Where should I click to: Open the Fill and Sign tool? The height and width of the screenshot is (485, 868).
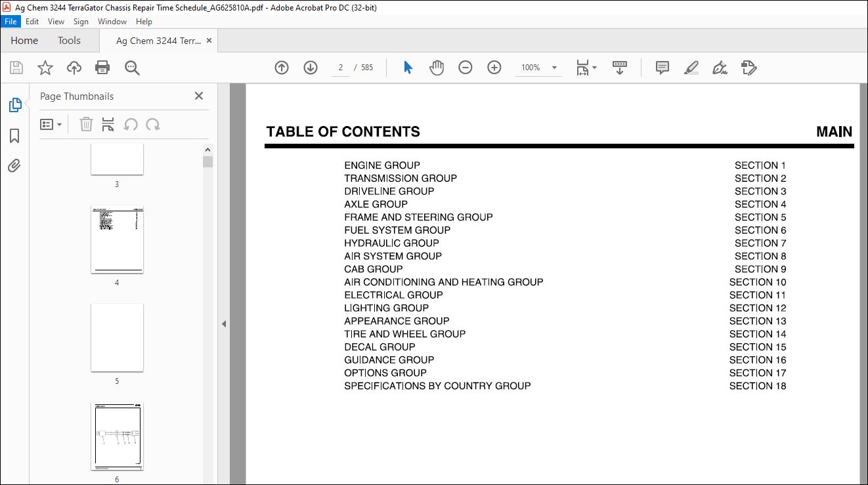point(720,68)
